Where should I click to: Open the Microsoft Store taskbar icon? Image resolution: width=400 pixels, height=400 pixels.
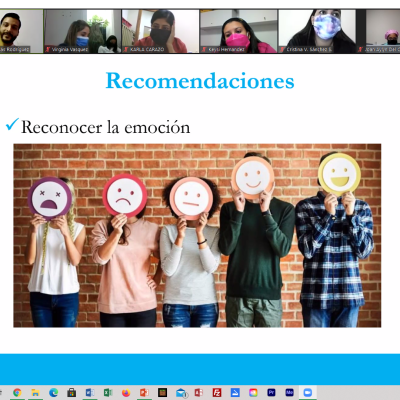coord(71,392)
